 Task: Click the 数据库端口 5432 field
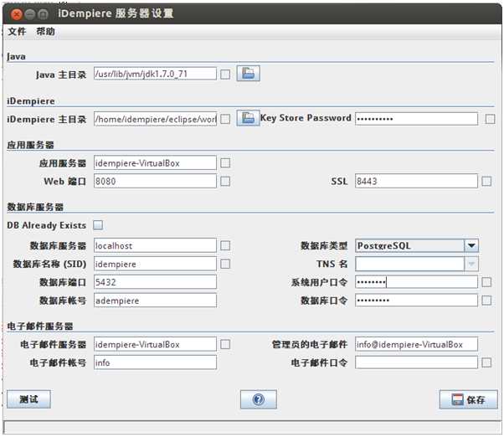pyautogui.click(x=155, y=282)
